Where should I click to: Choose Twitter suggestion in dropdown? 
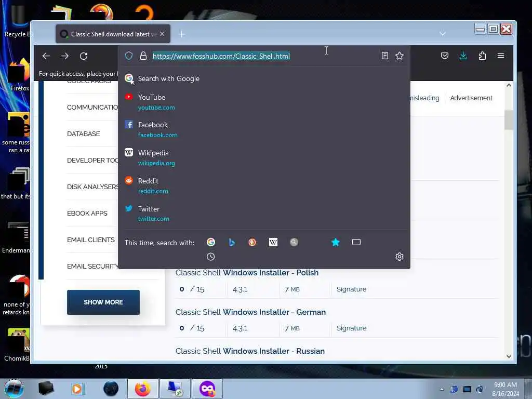click(x=264, y=214)
